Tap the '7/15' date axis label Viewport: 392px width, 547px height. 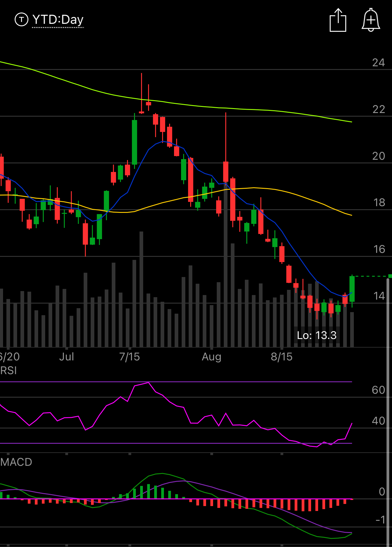pyautogui.click(x=129, y=357)
